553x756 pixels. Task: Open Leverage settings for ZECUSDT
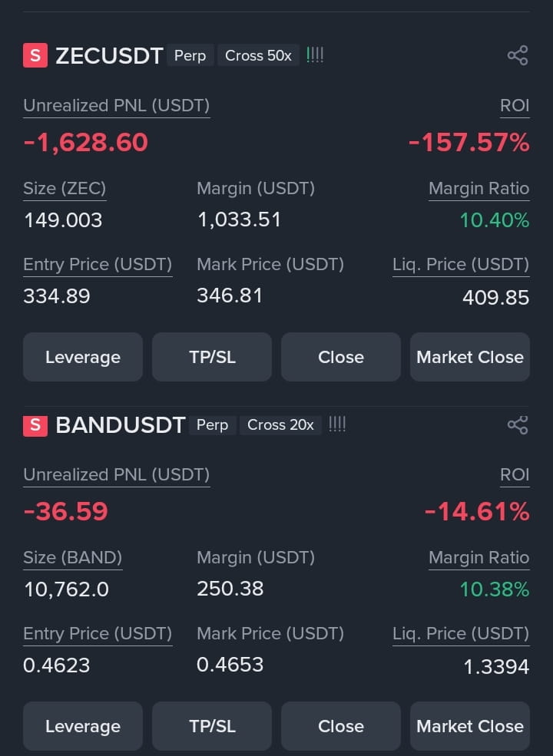click(x=83, y=357)
